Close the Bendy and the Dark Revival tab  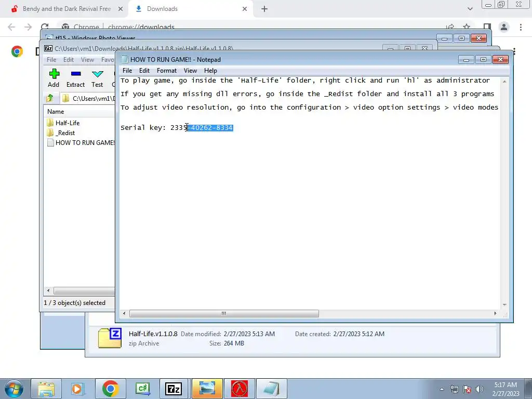[x=121, y=9]
